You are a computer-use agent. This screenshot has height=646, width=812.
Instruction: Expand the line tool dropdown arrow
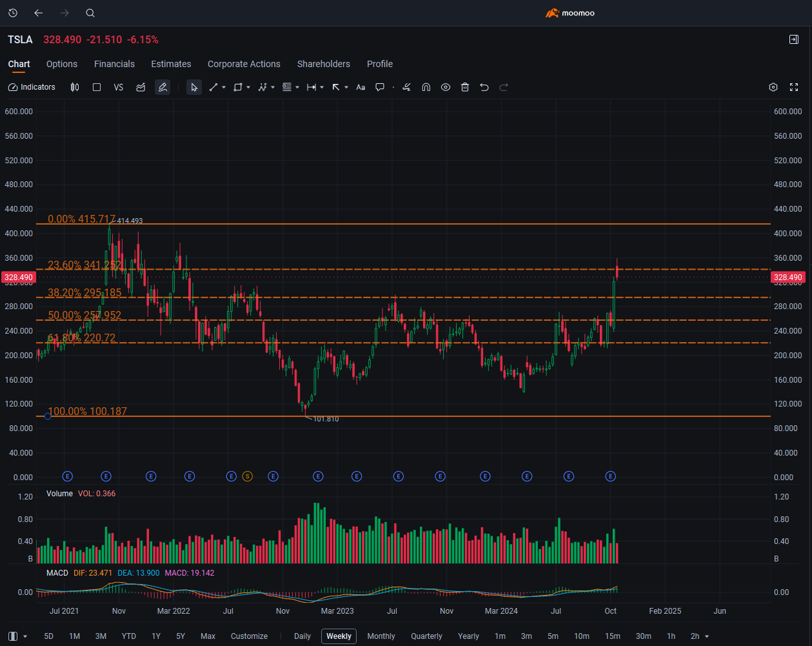pos(224,87)
